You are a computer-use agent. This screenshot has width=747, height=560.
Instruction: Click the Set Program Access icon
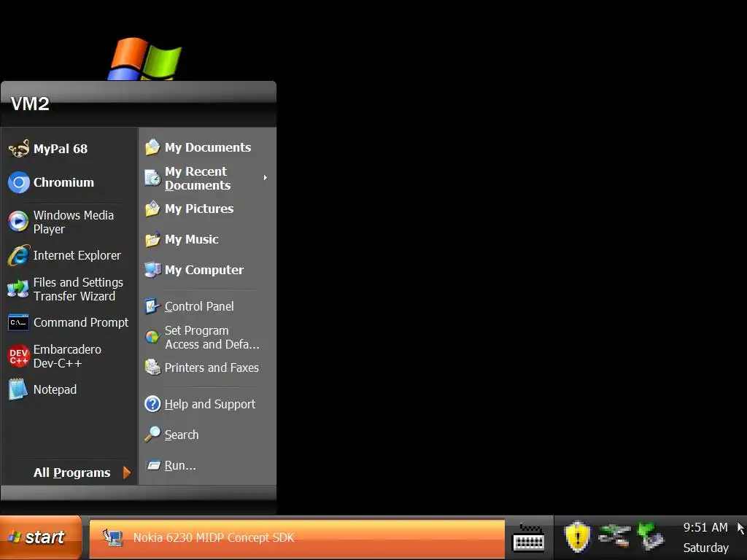(x=152, y=337)
